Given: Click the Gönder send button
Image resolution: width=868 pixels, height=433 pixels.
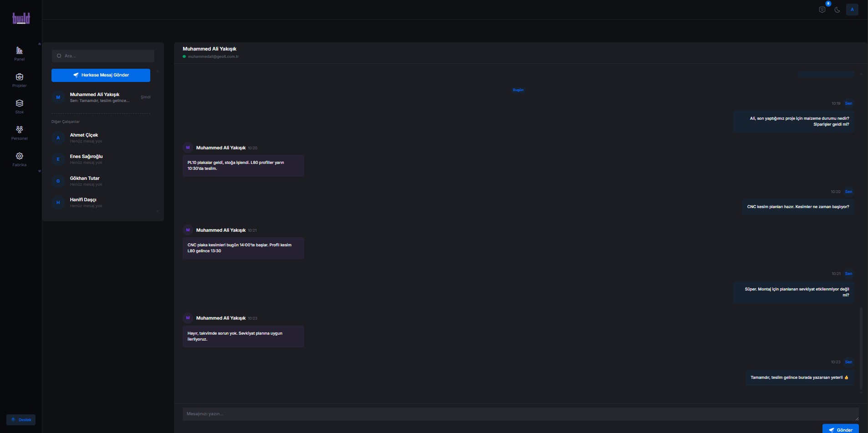Looking at the screenshot, I should click(x=840, y=429).
